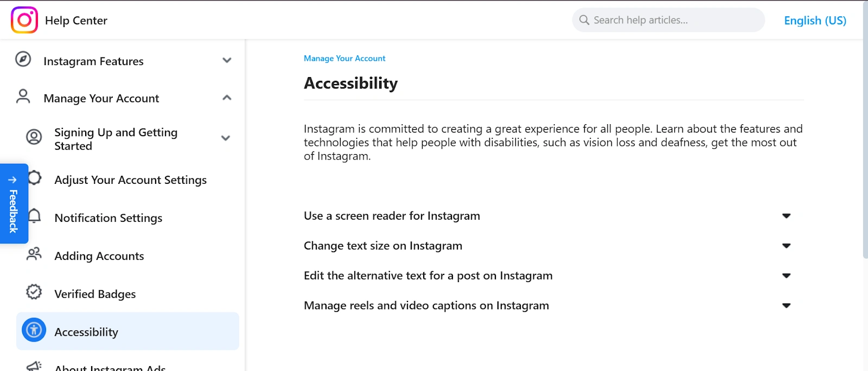Click the bell icon beside Notification Settings
Image resolution: width=868 pixels, height=371 pixels.
pyautogui.click(x=34, y=216)
